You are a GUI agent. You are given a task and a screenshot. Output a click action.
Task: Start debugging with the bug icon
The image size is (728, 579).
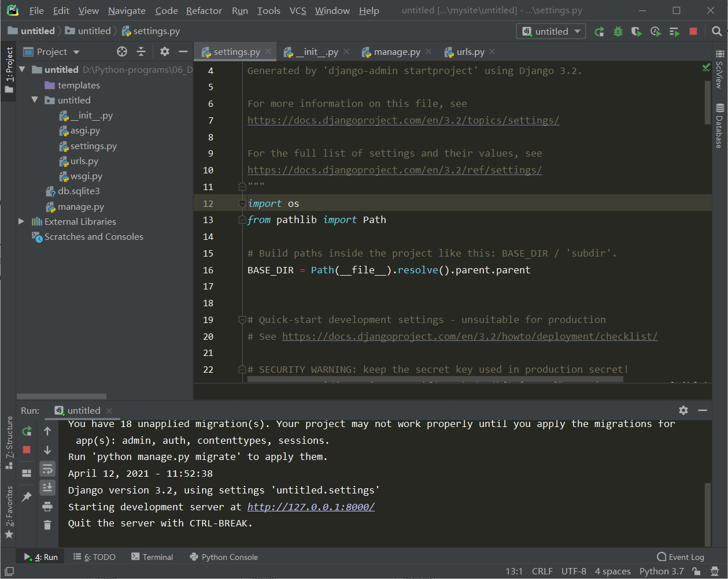pyautogui.click(x=618, y=32)
